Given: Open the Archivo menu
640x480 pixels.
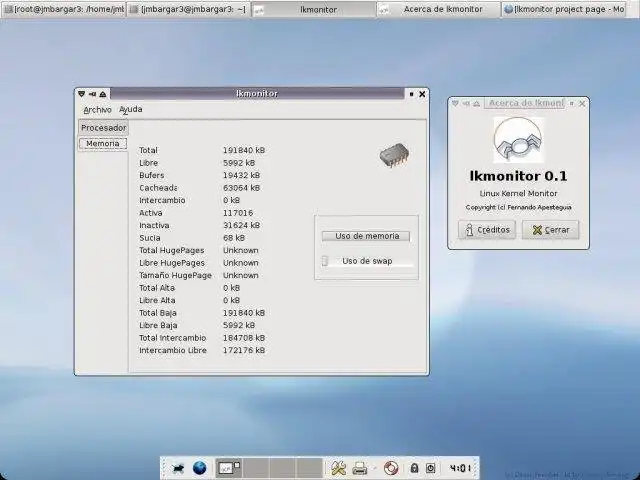Looking at the screenshot, I should pos(97,110).
